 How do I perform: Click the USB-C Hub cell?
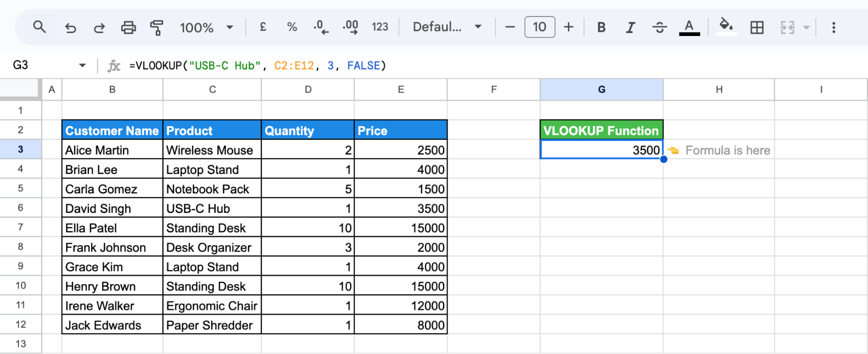pyautogui.click(x=212, y=208)
